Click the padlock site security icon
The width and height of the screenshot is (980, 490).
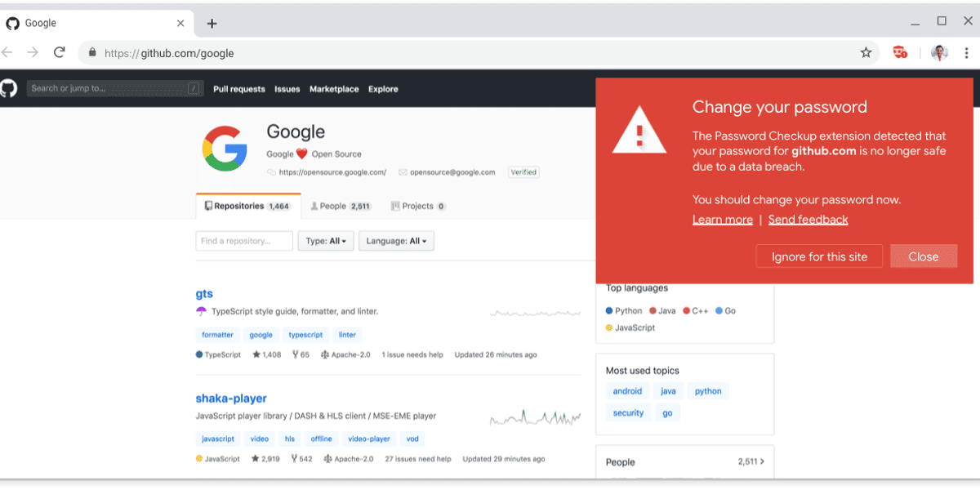[x=92, y=52]
